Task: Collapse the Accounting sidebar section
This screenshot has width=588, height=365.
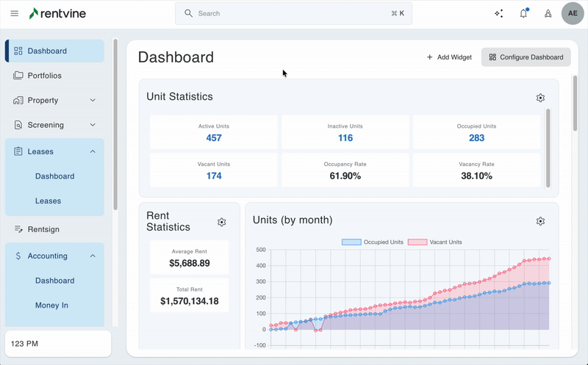Action: click(93, 256)
